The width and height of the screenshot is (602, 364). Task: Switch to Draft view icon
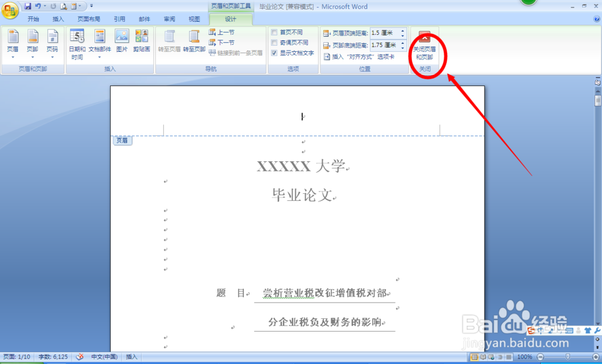(x=508, y=357)
